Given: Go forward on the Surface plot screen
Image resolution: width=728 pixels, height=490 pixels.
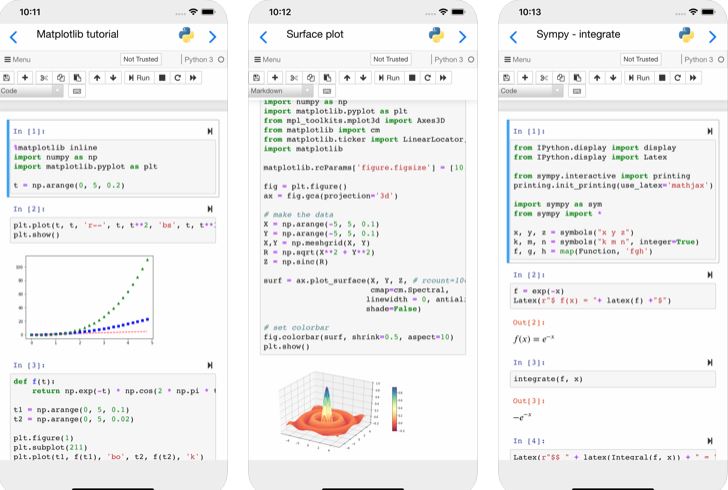Looking at the screenshot, I should click(462, 37).
